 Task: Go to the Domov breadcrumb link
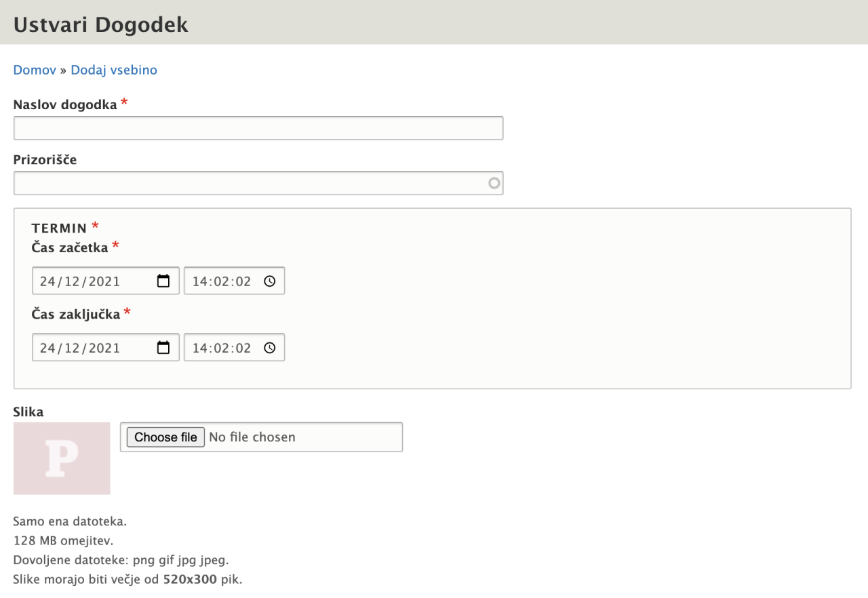coord(35,70)
